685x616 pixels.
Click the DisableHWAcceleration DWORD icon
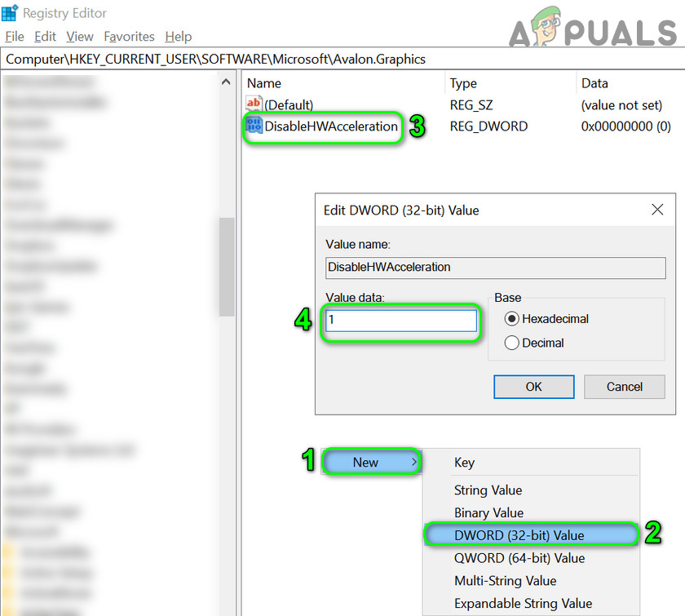(x=254, y=126)
